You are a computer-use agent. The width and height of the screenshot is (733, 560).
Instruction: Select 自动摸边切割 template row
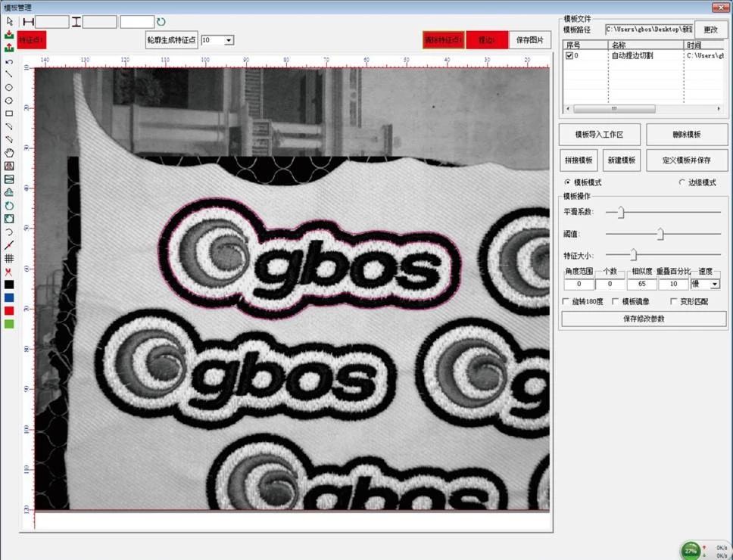tap(644, 55)
